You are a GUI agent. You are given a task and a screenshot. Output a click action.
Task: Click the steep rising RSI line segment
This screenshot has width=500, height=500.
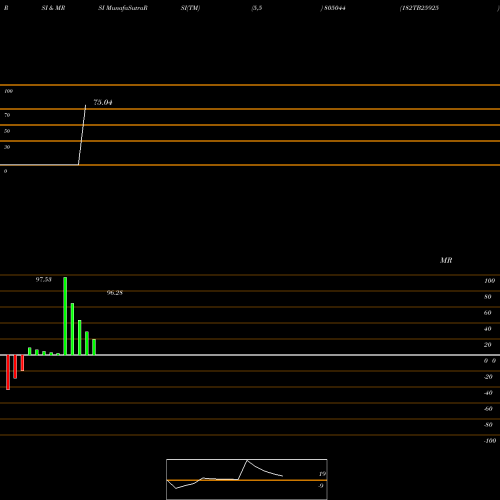click(82, 135)
